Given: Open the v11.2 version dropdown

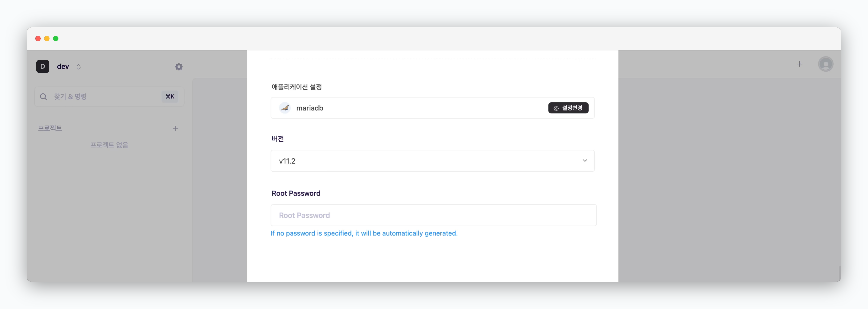Looking at the screenshot, I should pos(432,161).
